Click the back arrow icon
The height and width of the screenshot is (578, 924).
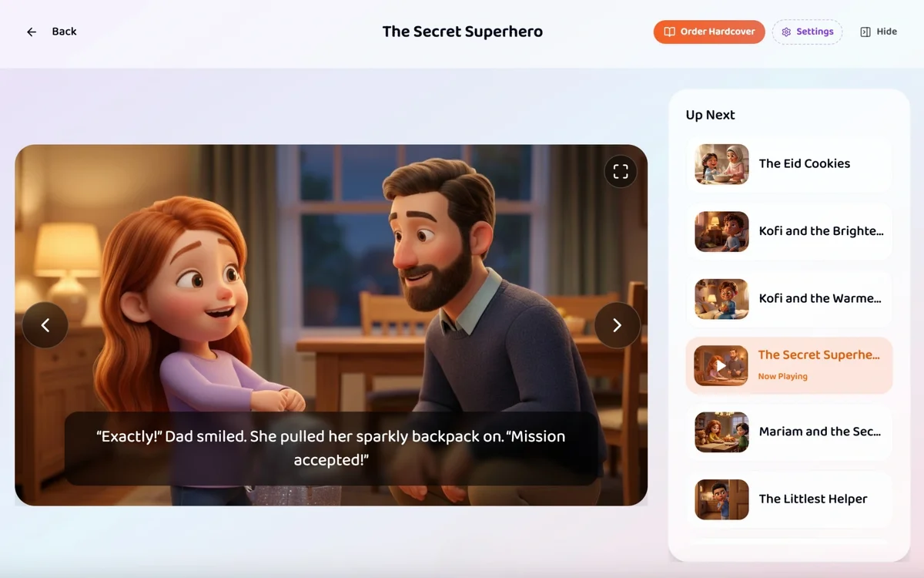pos(32,32)
